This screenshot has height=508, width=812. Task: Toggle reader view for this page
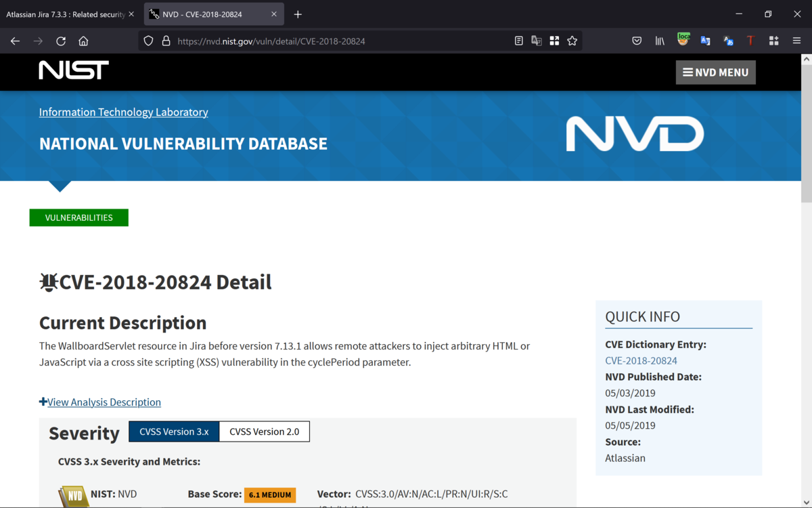click(518, 41)
